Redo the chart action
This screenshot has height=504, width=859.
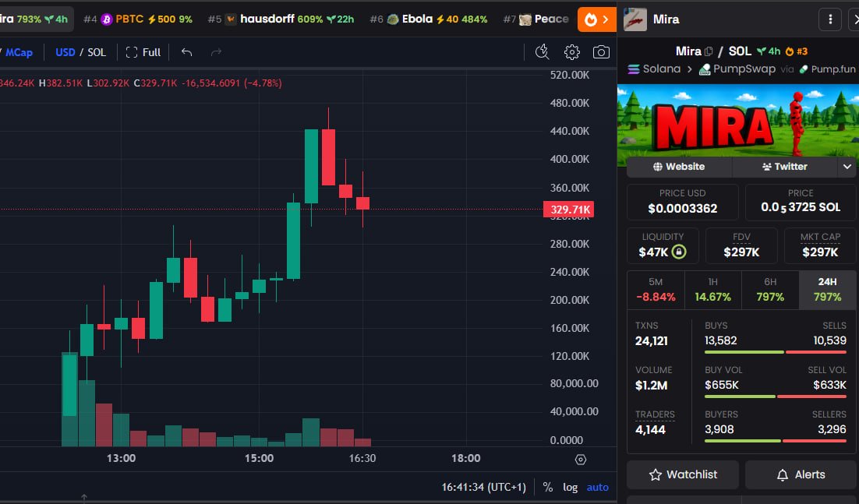point(216,52)
